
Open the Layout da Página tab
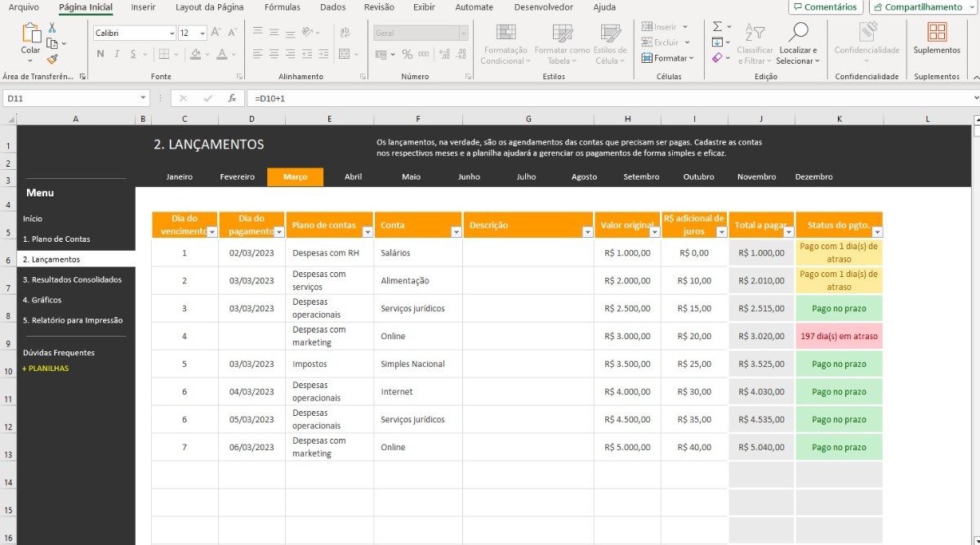210,7
